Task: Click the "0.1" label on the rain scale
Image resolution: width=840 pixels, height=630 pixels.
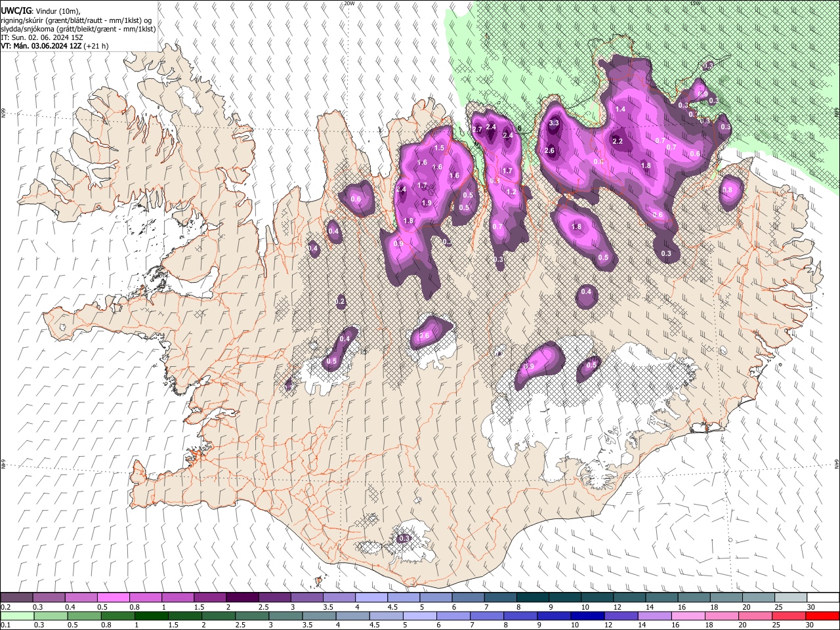Action: (x=5, y=625)
